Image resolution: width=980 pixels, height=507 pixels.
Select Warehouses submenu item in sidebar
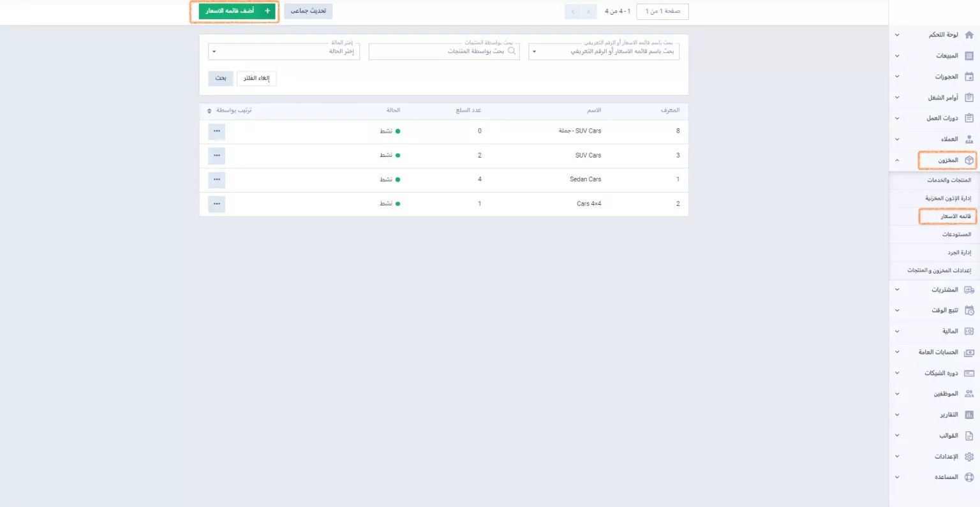click(956, 235)
